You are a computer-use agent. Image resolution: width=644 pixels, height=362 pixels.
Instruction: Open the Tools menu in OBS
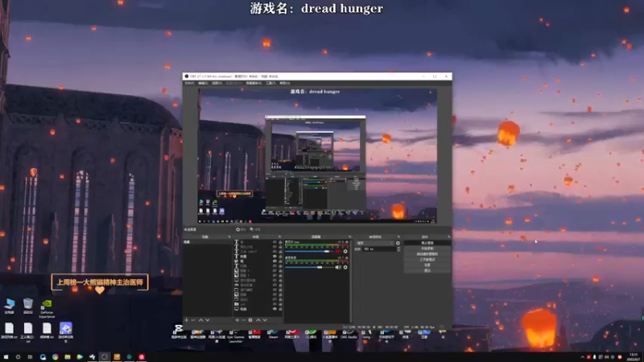270,83
